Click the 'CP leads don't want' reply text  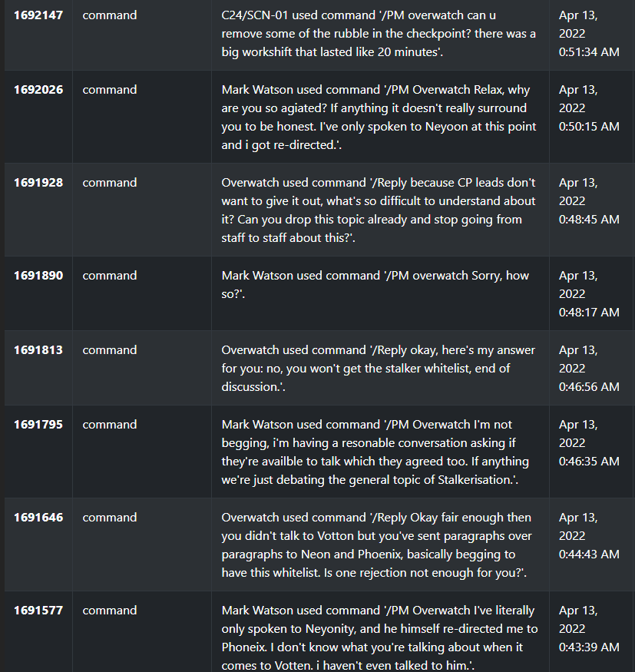pyautogui.click(x=379, y=210)
